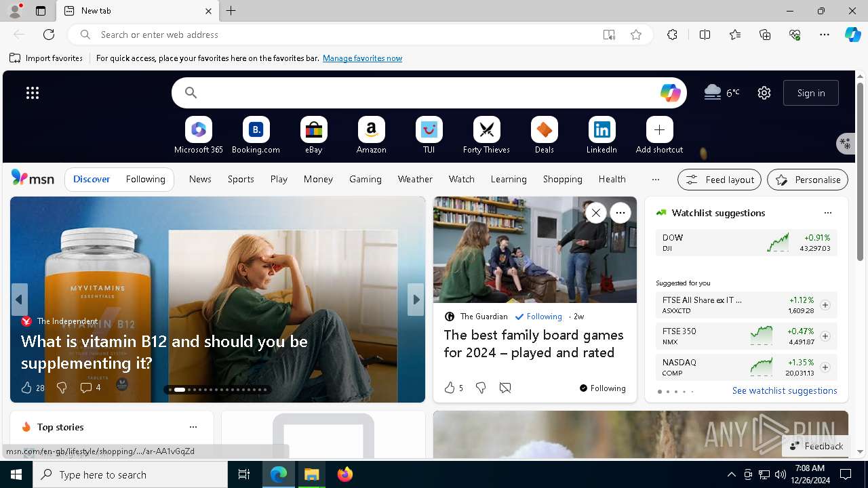Screen dimensions: 868x488
Task: Go to next carousel story
Action: (x=416, y=300)
